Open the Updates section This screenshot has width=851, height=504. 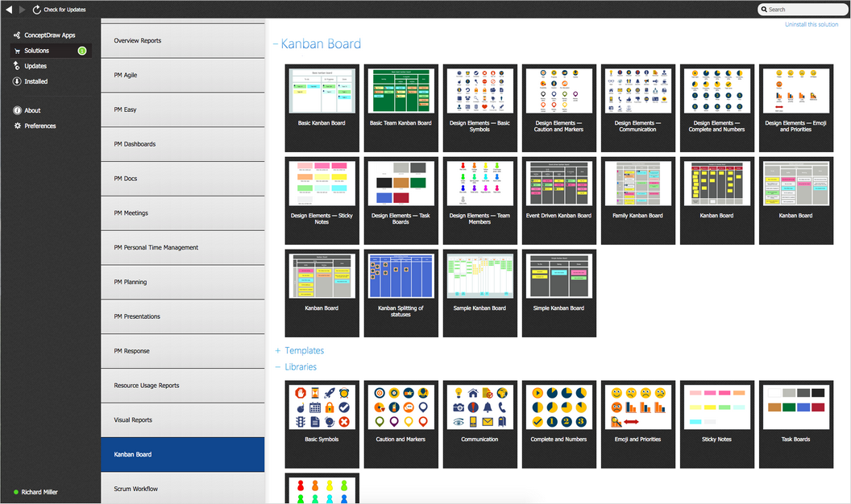tap(35, 66)
